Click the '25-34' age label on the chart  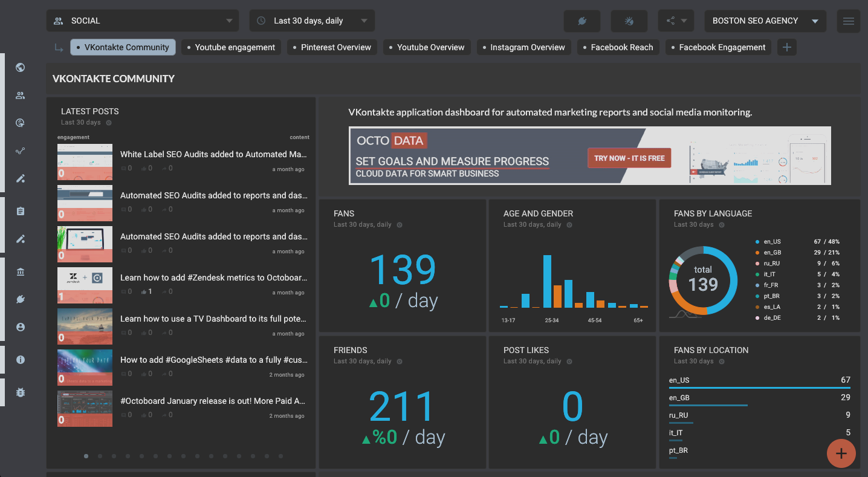[552, 320]
